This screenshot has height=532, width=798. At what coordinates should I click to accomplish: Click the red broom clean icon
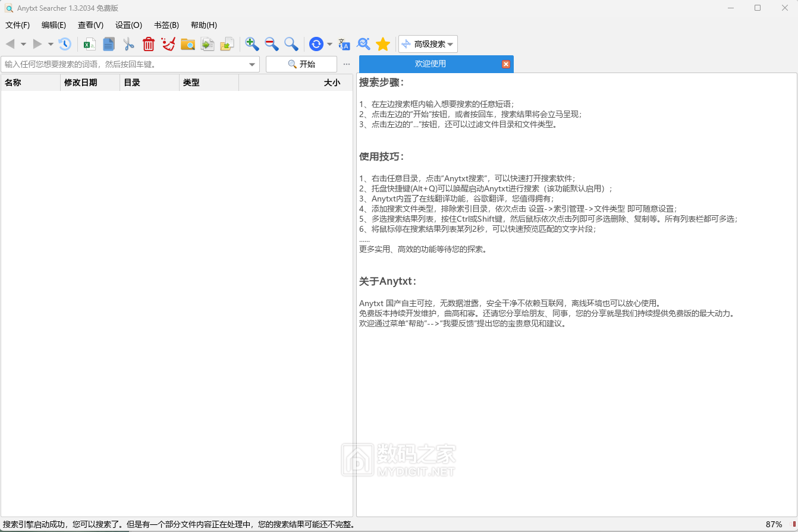(x=168, y=44)
